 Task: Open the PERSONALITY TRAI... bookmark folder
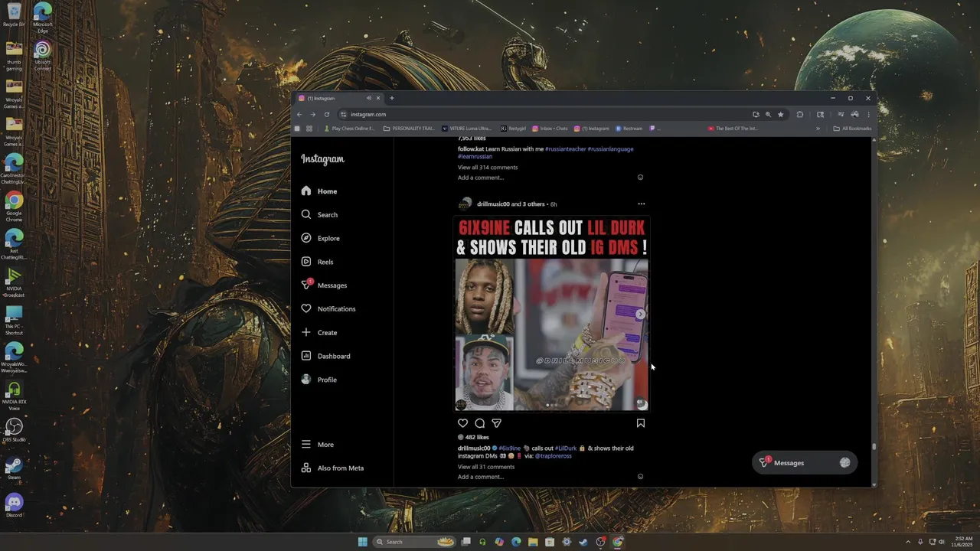pyautogui.click(x=409, y=129)
